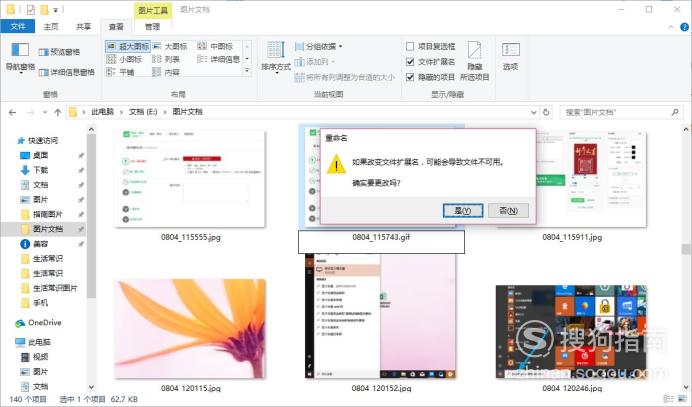Switch to the 主页 ribbon tab
This screenshot has width=692, height=407.
pyautogui.click(x=51, y=26)
